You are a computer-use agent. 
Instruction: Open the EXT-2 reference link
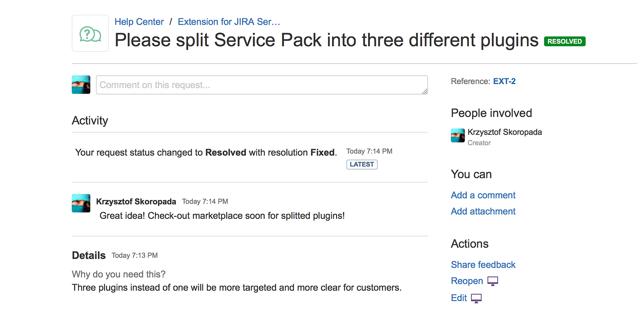[x=504, y=81]
